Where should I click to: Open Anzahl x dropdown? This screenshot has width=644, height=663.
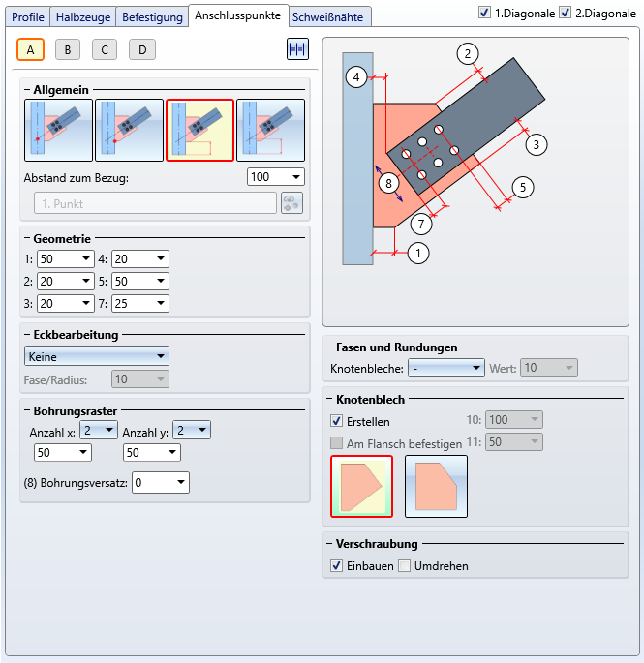[x=99, y=430]
